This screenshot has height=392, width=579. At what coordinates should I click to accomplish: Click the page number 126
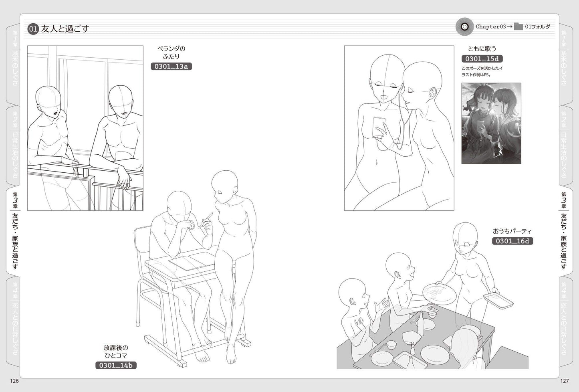pyautogui.click(x=14, y=381)
